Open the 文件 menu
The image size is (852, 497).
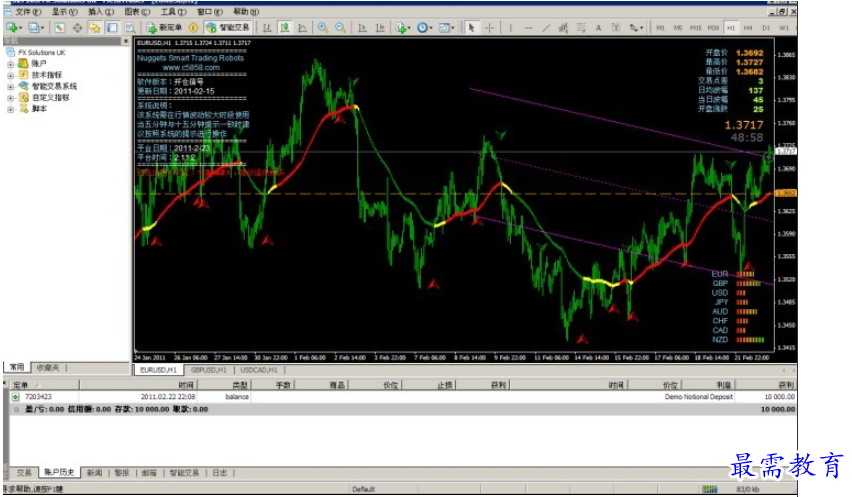coord(28,11)
